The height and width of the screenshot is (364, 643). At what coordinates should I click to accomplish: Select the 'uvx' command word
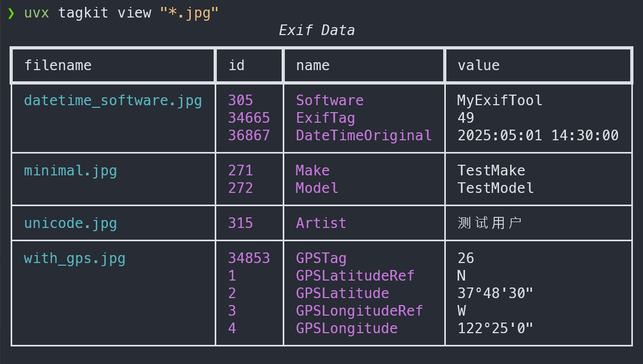pyautogui.click(x=37, y=13)
